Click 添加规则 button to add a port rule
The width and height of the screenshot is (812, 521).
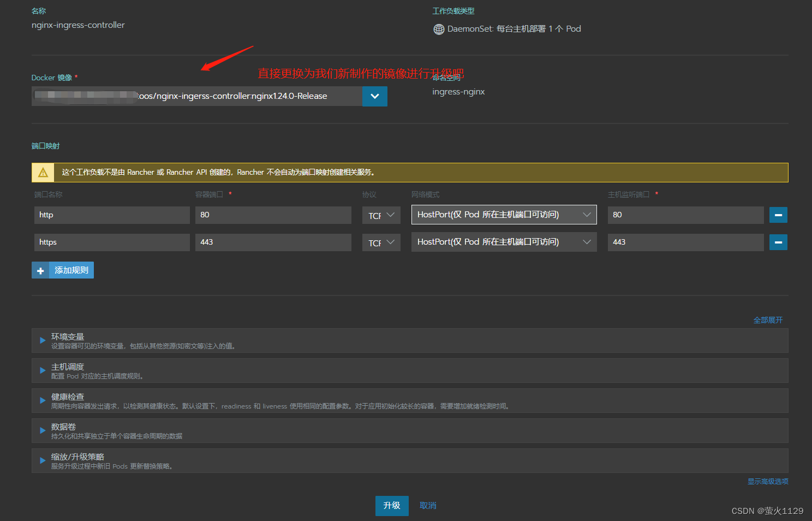(x=63, y=270)
